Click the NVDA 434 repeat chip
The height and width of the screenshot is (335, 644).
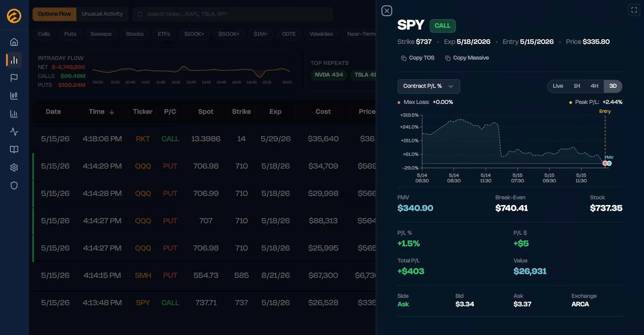329,75
